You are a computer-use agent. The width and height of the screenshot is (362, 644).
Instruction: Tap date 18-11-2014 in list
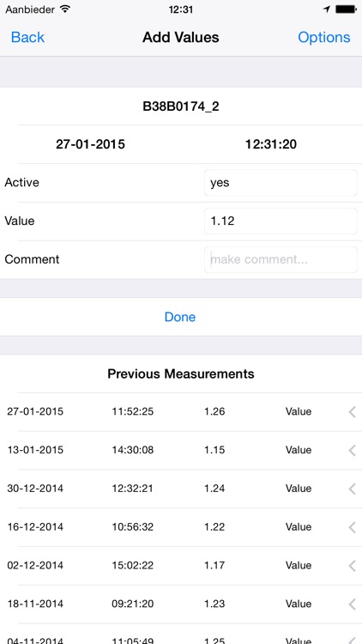click(x=35, y=605)
